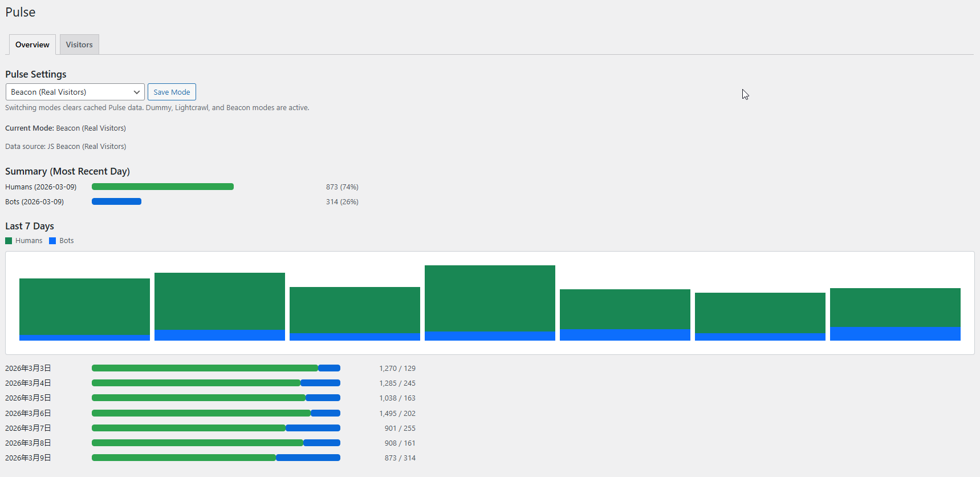Click the blue Bots legend swatch

click(x=52, y=241)
